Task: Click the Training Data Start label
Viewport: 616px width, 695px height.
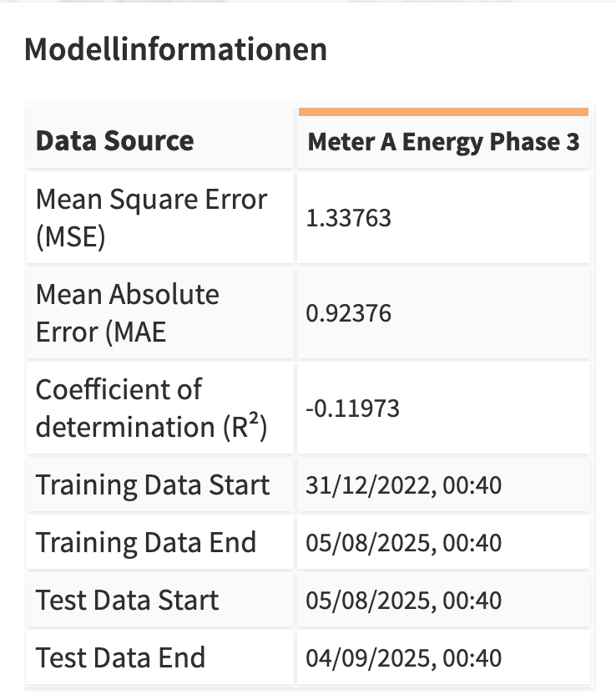Action: tap(153, 484)
